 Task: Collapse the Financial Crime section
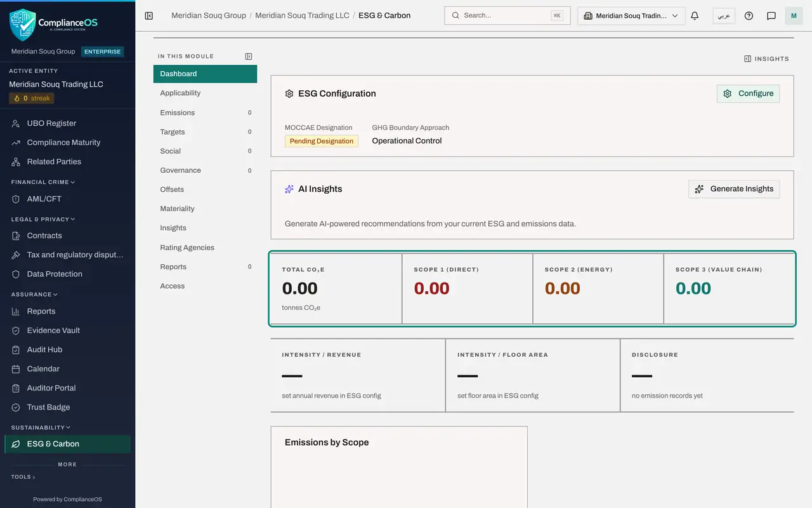[43, 182]
